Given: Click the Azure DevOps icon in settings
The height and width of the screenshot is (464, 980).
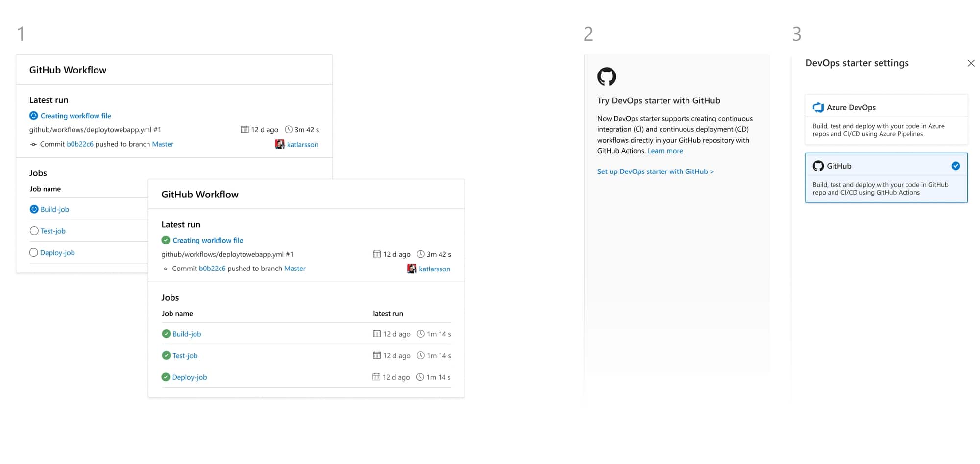Looking at the screenshot, I should pyautogui.click(x=818, y=107).
